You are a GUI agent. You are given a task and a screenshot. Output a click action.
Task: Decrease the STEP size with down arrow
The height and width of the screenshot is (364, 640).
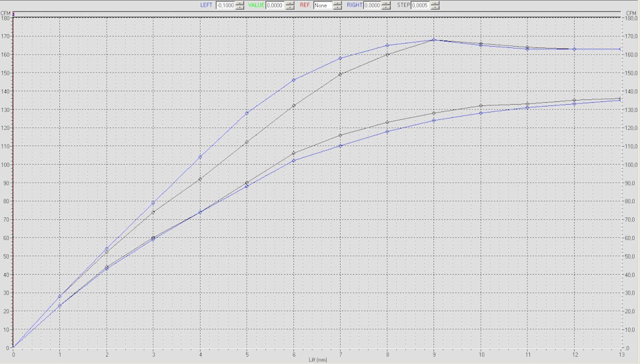click(435, 7)
